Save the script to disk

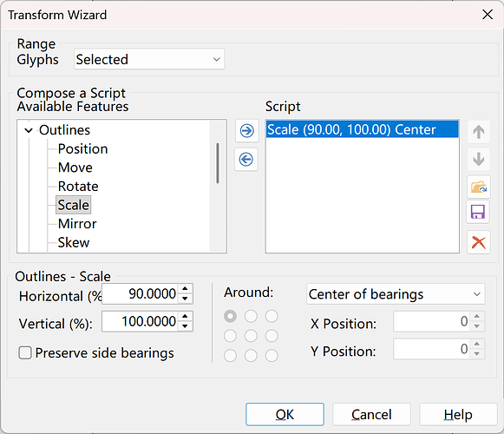tap(478, 212)
